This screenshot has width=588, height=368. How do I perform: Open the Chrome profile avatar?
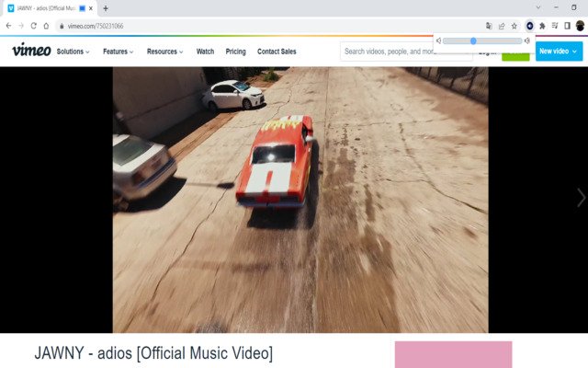point(580,26)
